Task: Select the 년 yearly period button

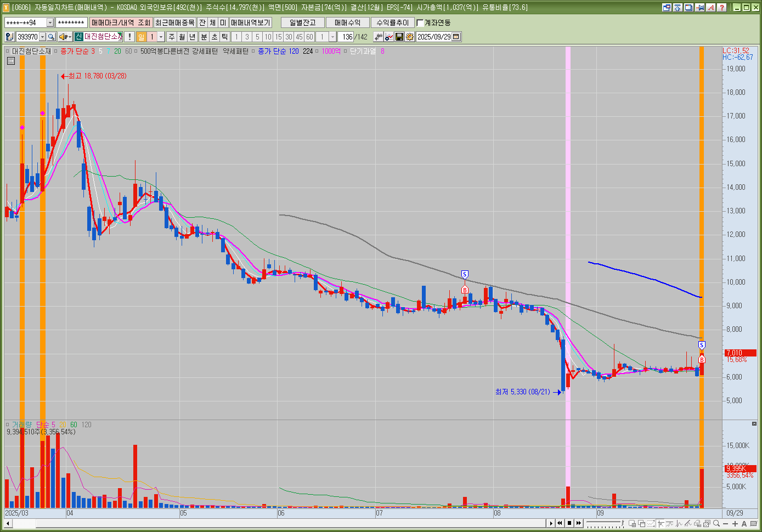Action: pyautogui.click(x=193, y=37)
